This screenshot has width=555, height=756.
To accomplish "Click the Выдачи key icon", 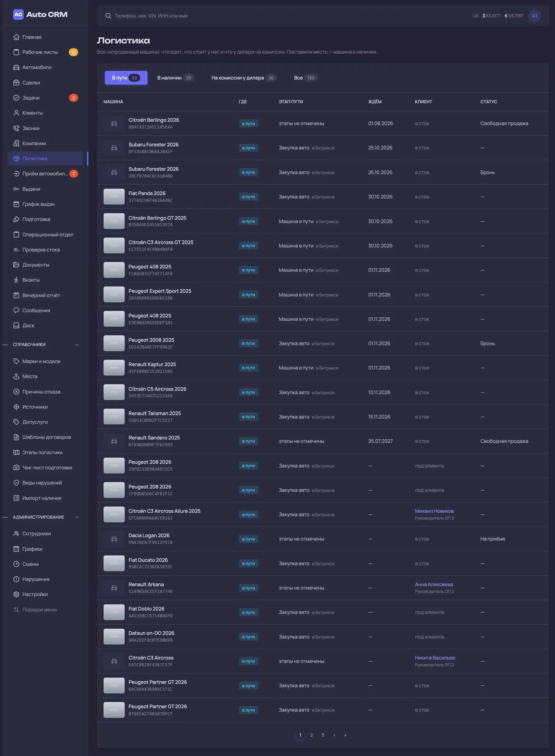I will tap(16, 189).
